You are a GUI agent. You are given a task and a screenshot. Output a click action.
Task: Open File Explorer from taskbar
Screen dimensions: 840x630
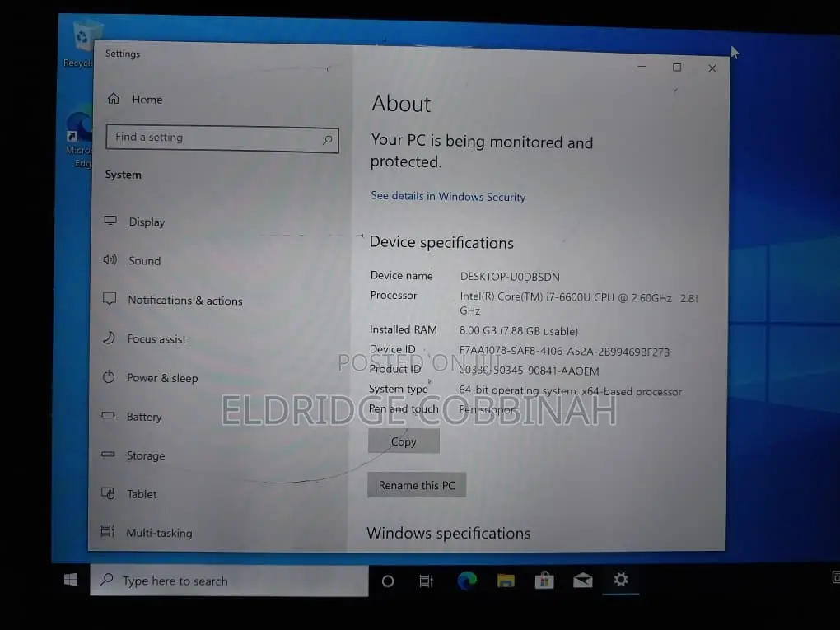coord(505,581)
